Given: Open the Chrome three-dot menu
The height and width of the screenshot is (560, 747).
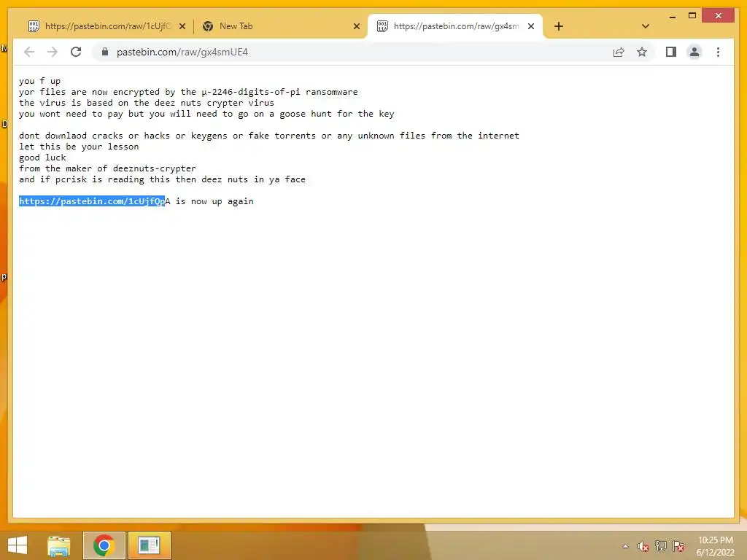Looking at the screenshot, I should click(718, 52).
